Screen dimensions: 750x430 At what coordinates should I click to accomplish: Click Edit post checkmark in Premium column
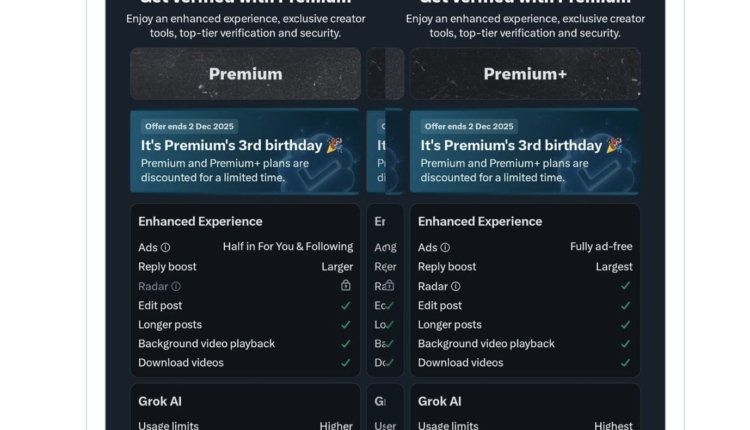coord(346,305)
